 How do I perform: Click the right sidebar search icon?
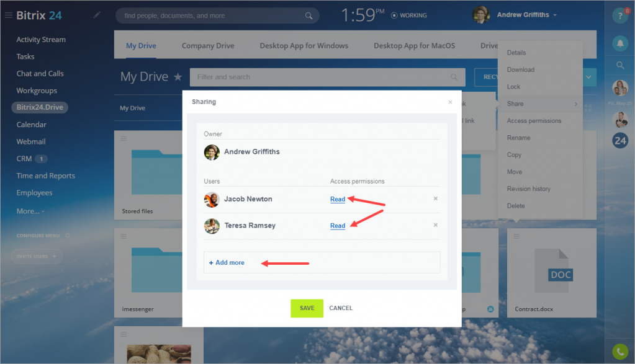click(620, 65)
